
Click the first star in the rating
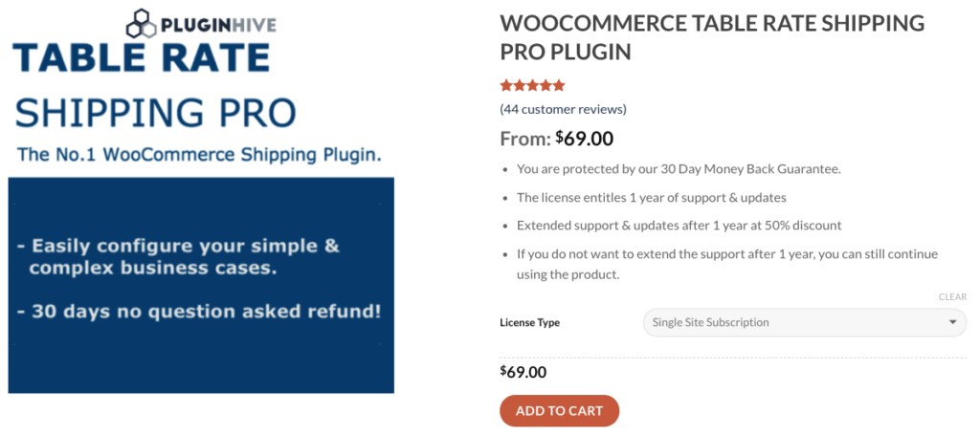[506, 85]
